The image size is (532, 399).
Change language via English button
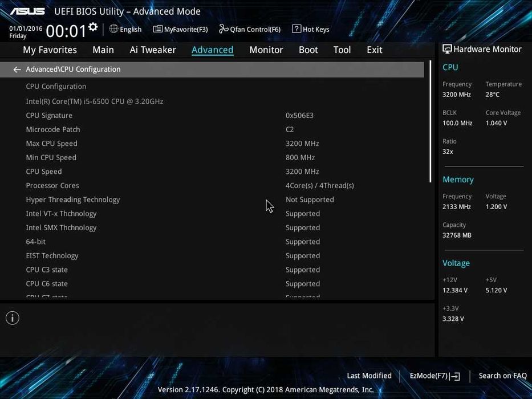point(125,29)
